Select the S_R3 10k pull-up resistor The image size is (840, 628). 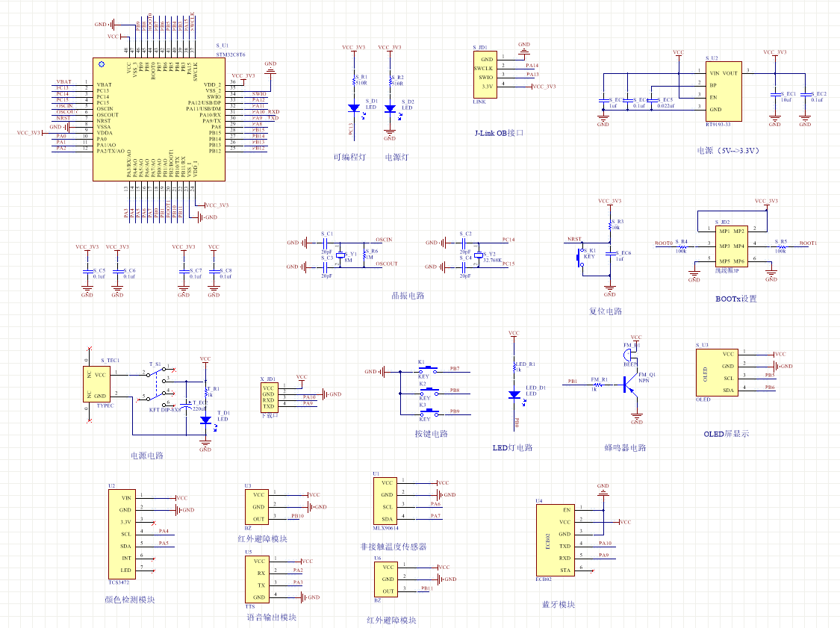(611, 223)
